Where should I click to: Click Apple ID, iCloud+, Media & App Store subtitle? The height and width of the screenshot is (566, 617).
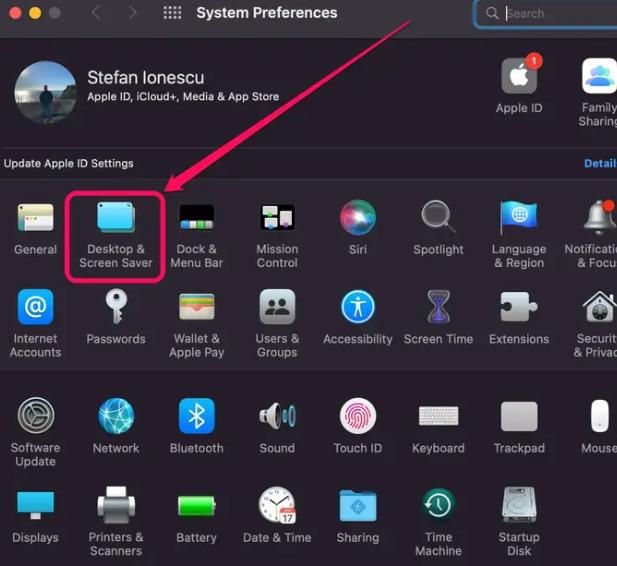pyautogui.click(x=183, y=96)
